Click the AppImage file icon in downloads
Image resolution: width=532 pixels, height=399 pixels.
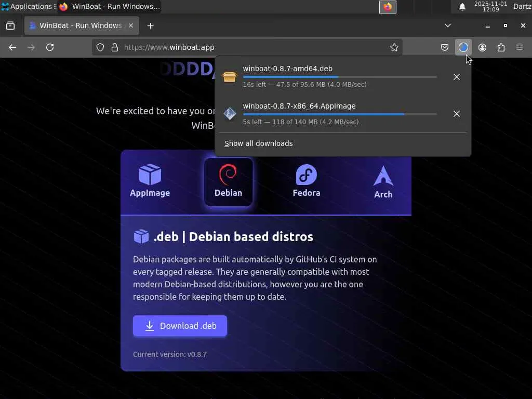[230, 114]
